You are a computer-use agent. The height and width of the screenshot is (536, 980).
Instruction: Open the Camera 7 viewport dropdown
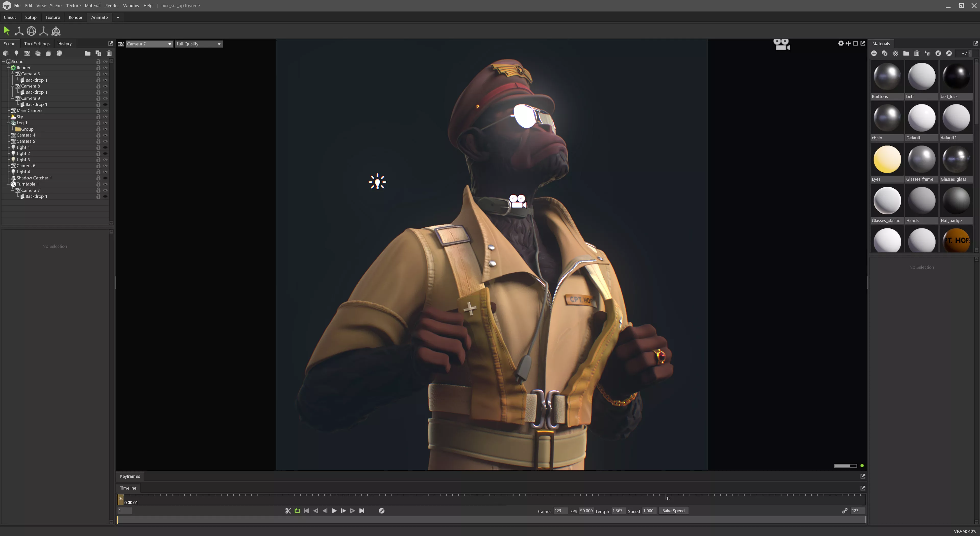coord(149,44)
